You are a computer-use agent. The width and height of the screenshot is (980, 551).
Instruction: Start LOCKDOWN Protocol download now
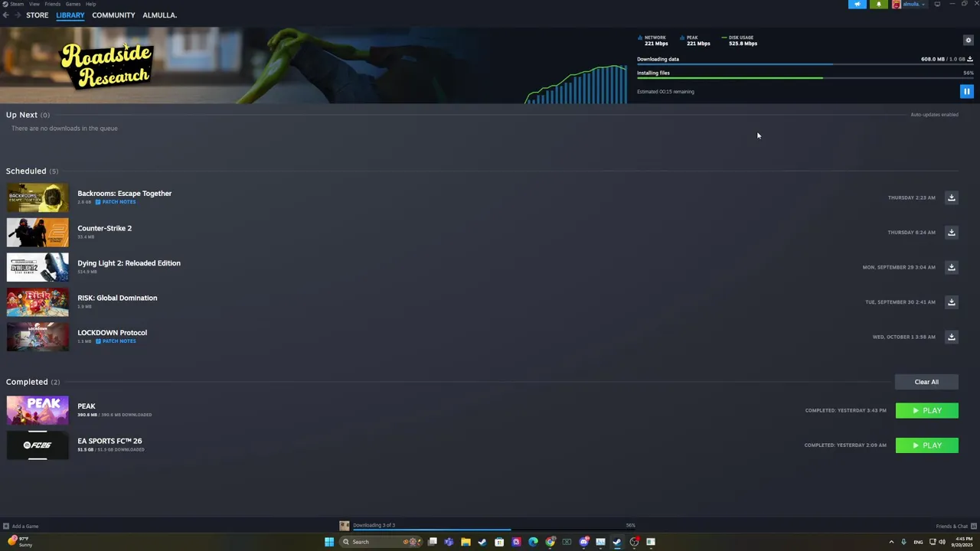tap(952, 337)
